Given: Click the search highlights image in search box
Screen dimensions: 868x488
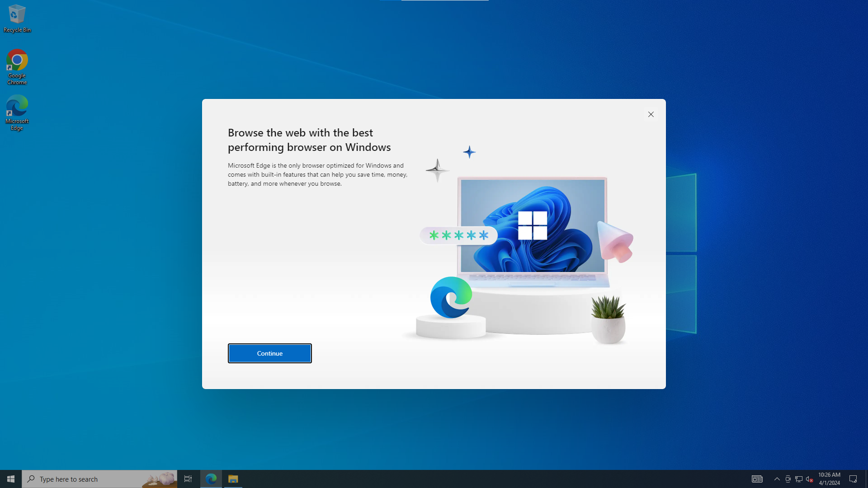Looking at the screenshot, I should [159, 479].
